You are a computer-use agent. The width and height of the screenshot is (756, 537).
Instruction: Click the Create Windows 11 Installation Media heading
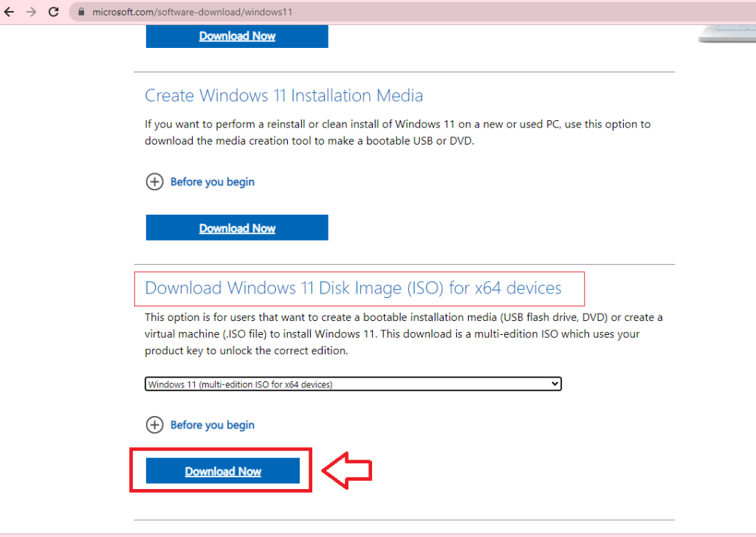coord(283,96)
